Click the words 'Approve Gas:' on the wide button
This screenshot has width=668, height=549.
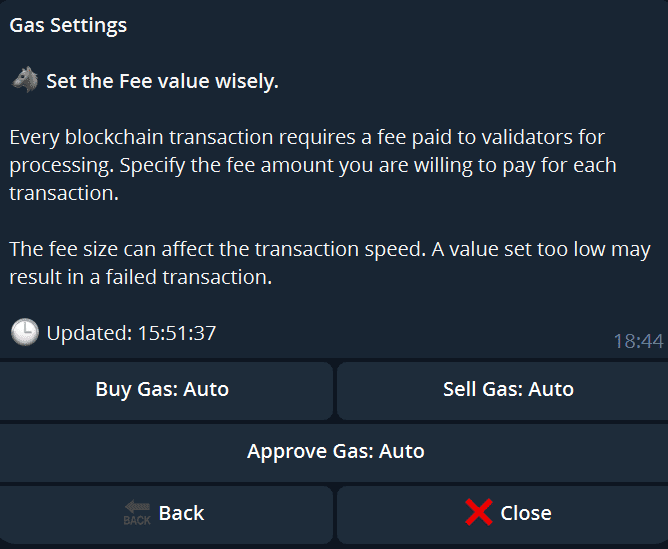click(311, 451)
